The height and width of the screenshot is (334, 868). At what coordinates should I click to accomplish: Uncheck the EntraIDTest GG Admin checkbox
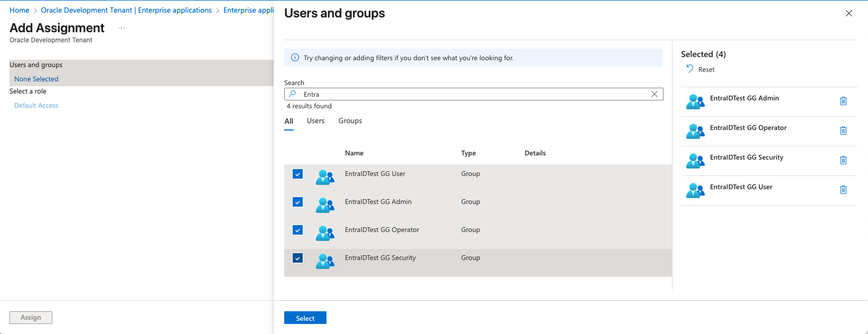tap(298, 202)
